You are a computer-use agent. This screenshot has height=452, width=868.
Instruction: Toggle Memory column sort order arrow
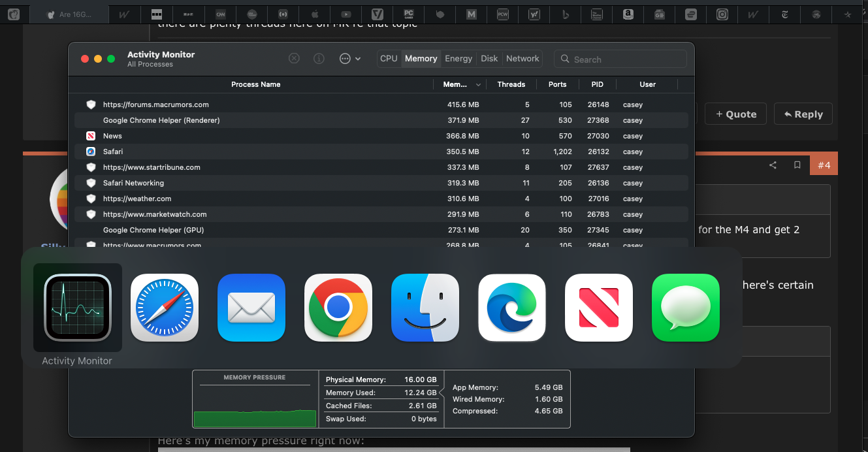(479, 85)
